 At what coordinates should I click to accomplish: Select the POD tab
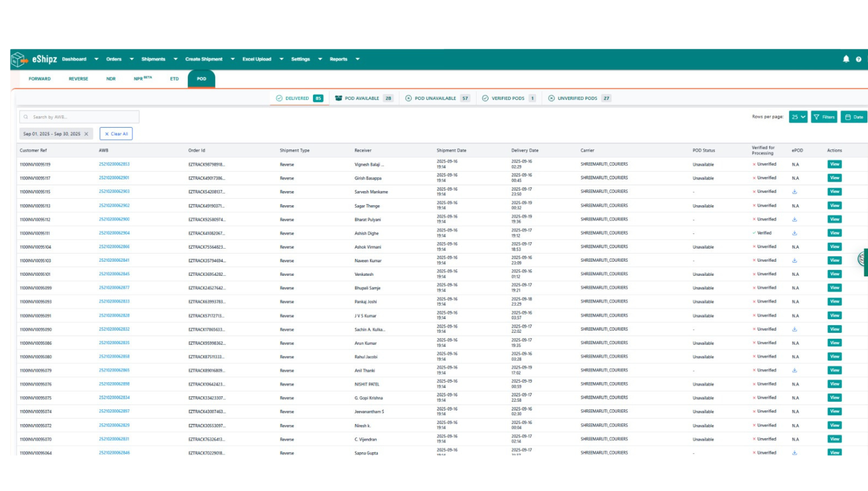(201, 79)
